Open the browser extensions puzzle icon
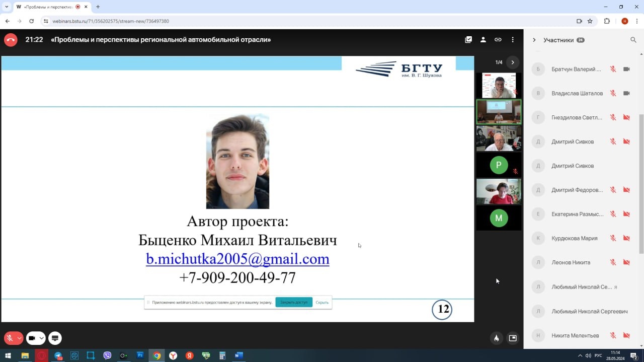 [x=607, y=21]
